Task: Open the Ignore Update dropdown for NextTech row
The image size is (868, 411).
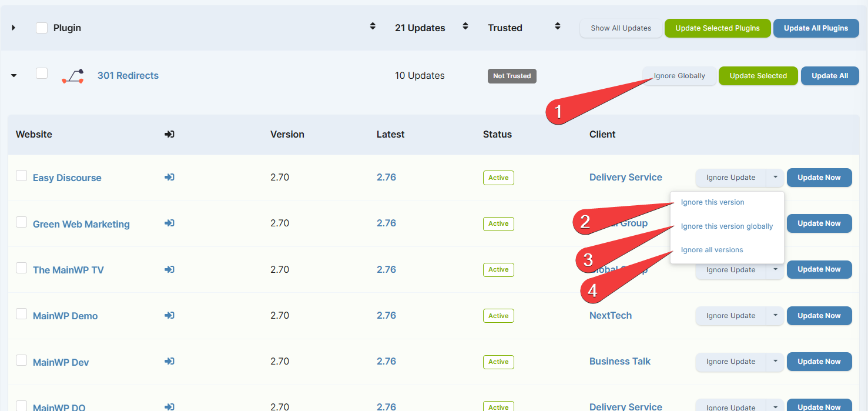Action: coord(775,316)
